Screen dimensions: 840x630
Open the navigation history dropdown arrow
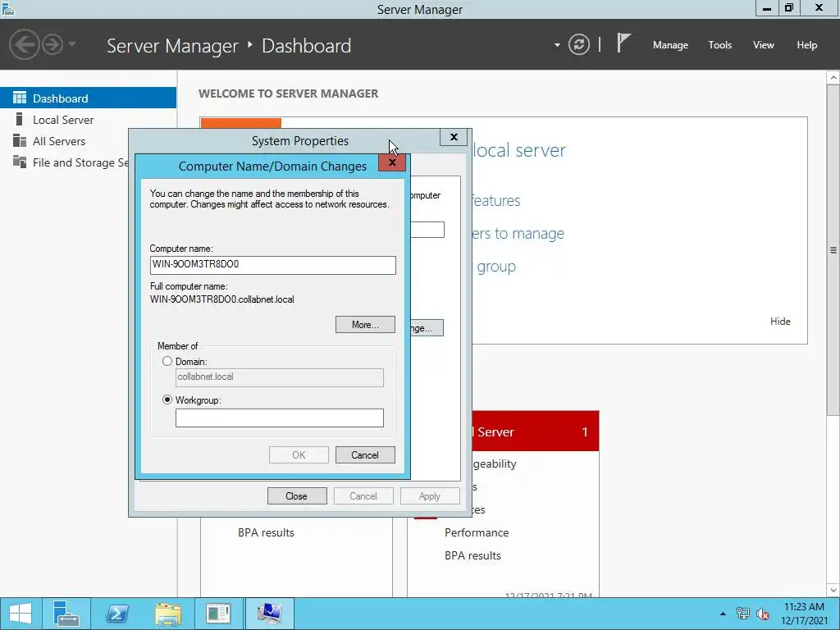click(x=72, y=44)
